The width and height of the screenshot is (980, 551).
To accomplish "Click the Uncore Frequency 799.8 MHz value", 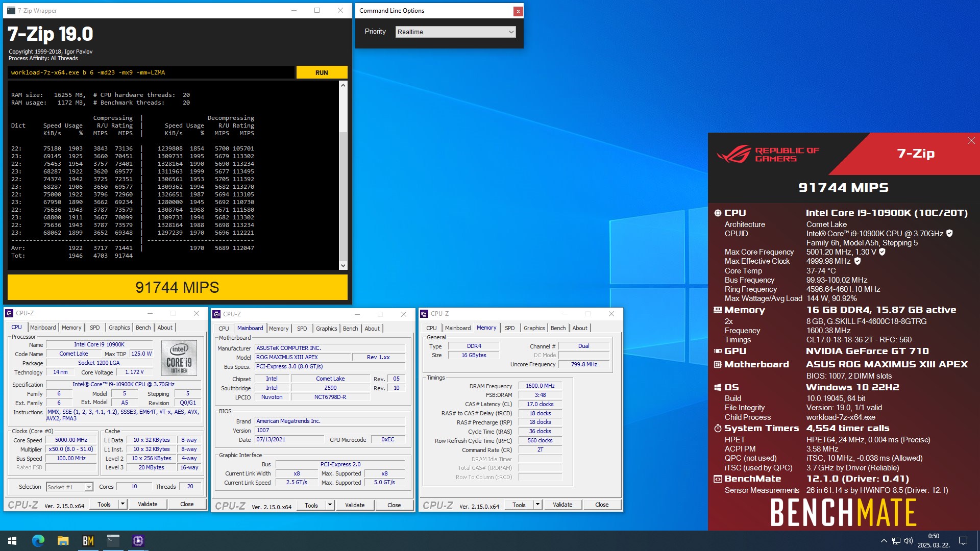I will pos(584,364).
